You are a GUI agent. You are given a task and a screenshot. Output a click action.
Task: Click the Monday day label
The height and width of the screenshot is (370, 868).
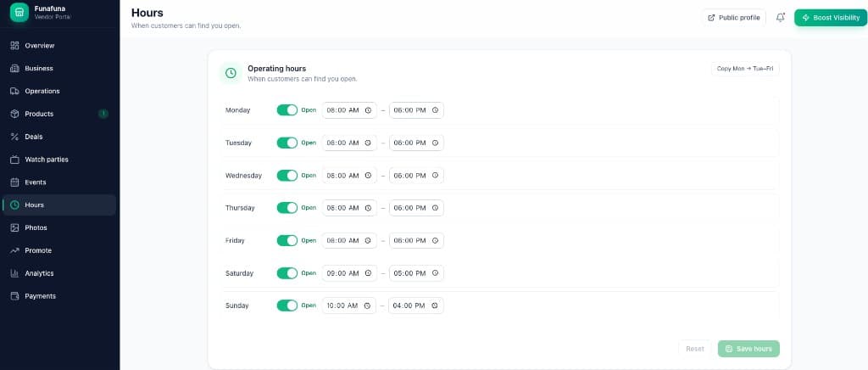coord(237,110)
